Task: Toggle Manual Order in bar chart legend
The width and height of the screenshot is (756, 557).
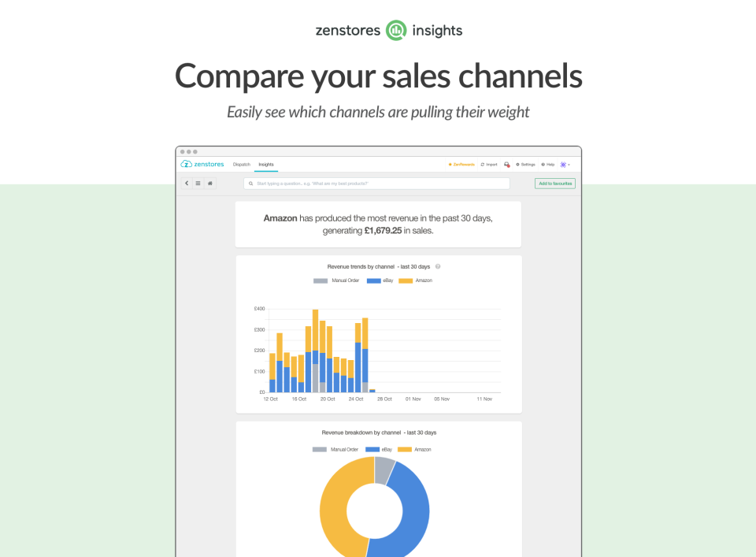Action: click(x=336, y=280)
